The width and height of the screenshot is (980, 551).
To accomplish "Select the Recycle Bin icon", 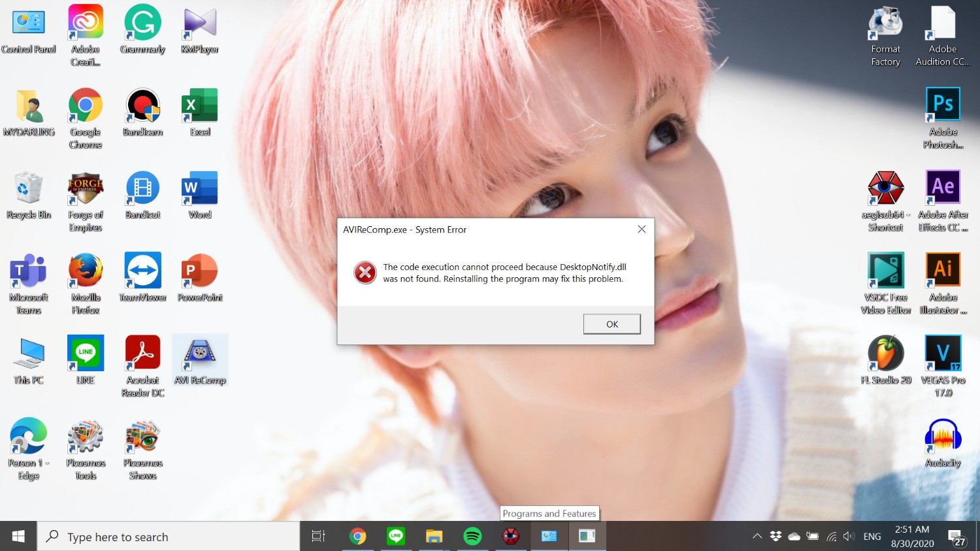I will [x=29, y=195].
